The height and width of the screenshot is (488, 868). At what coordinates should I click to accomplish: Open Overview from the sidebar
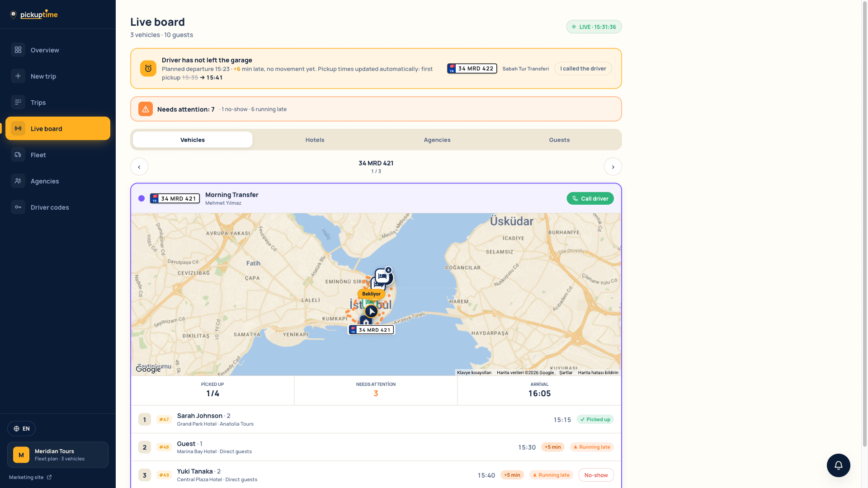pos(58,50)
